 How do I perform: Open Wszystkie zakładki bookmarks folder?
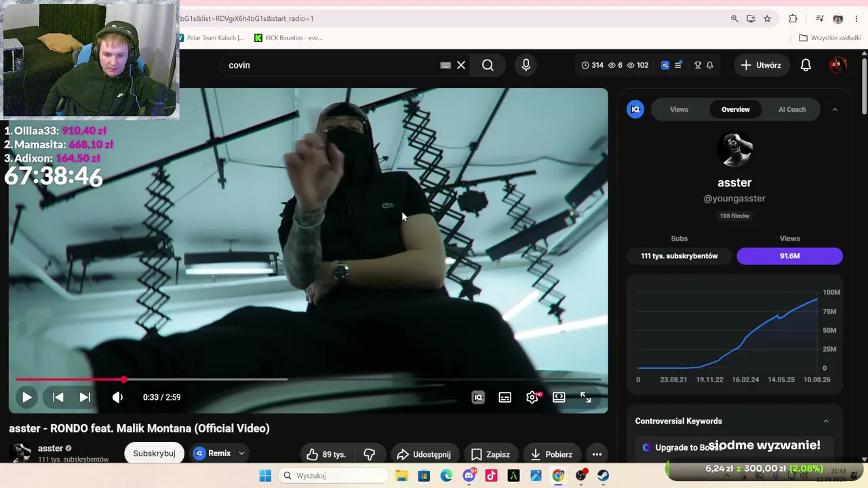(x=830, y=38)
